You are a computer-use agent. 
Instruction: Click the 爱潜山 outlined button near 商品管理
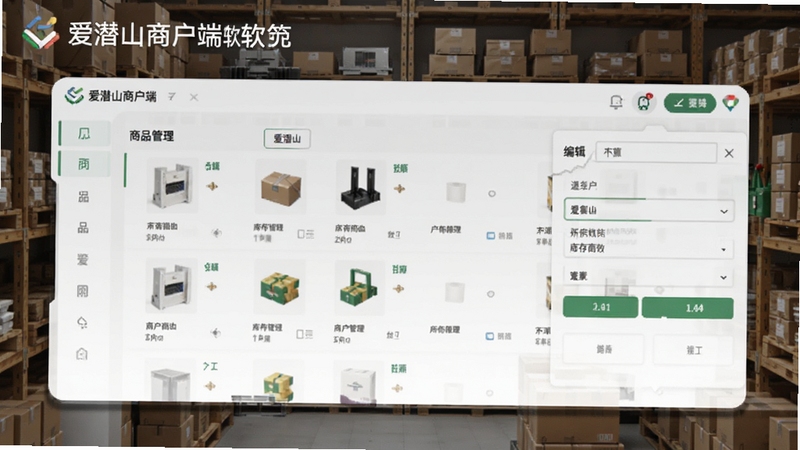(287, 139)
